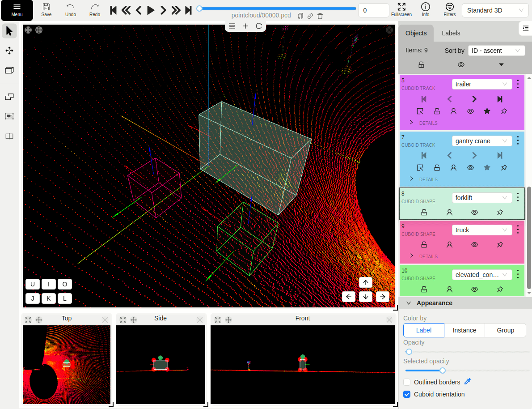Click the Undo arrow
This screenshot has width=532, height=409.
[x=71, y=7]
